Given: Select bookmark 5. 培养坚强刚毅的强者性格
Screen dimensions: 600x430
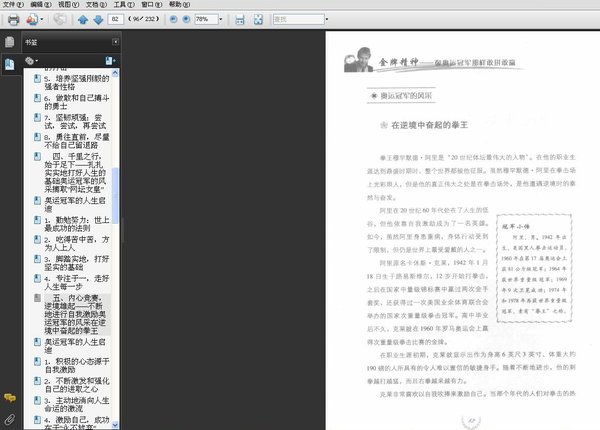Looking at the screenshot, I should tap(77, 83).
